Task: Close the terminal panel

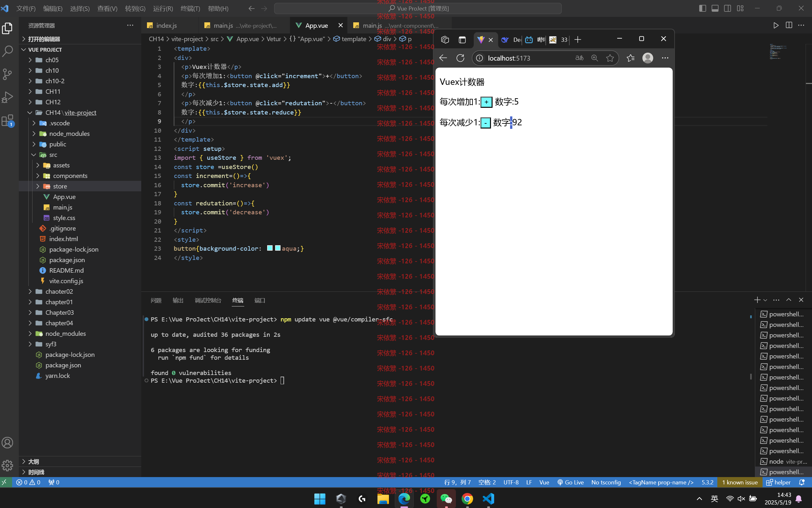Action: 801,300
